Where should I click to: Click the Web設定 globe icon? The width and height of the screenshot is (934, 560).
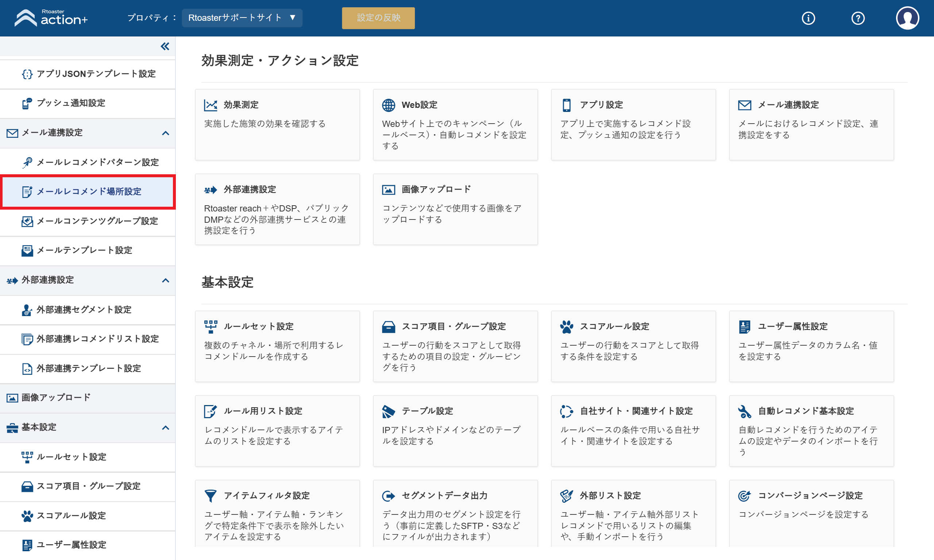(x=388, y=105)
